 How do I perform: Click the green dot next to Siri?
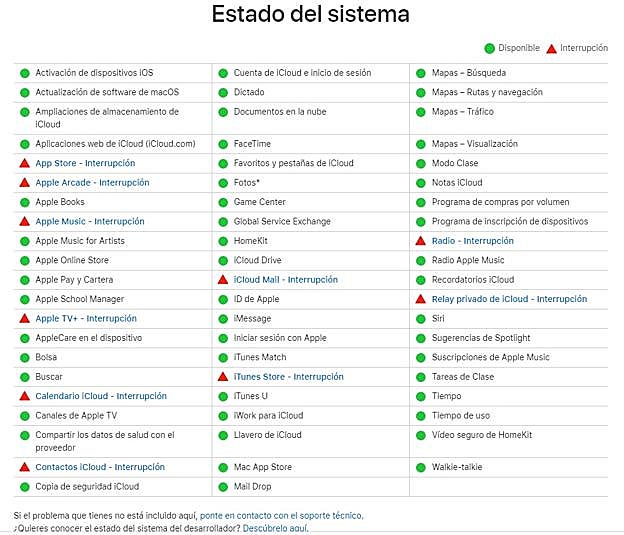(421, 319)
